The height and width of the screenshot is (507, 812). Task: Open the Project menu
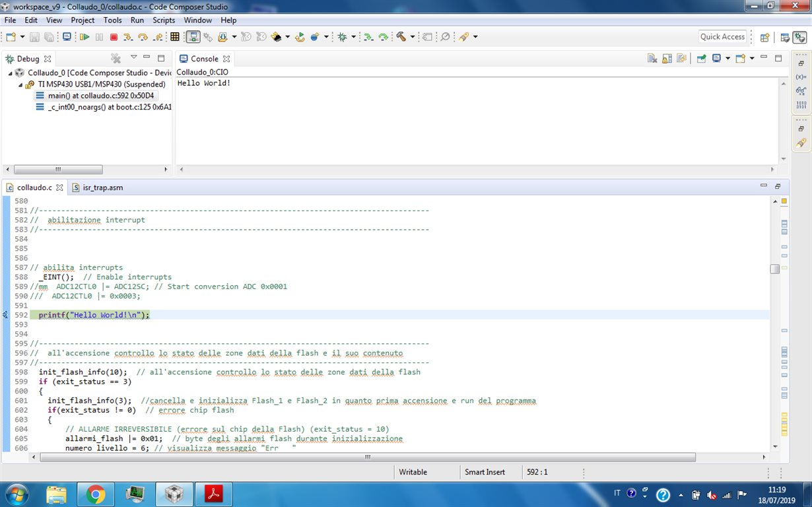click(x=83, y=20)
